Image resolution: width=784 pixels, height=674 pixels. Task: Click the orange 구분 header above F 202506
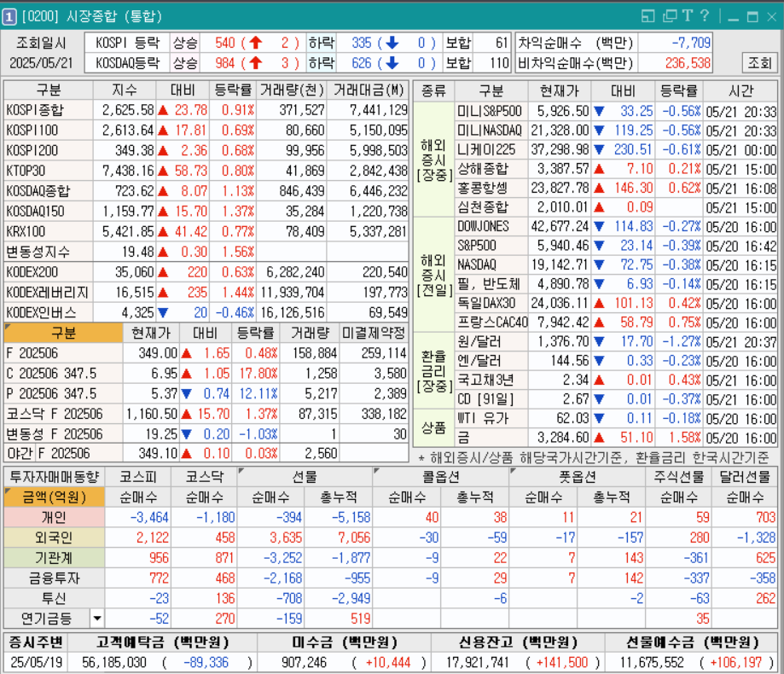(63, 333)
